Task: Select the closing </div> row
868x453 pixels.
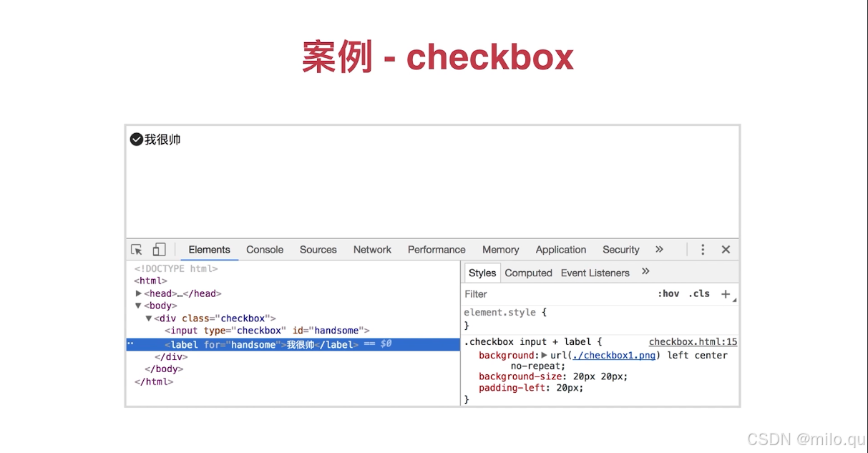Action: (x=171, y=356)
